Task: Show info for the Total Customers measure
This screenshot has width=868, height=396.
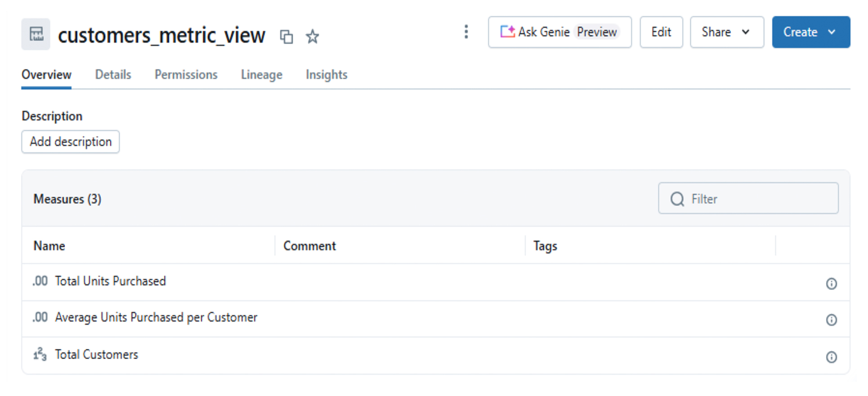Action: [831, 357]
